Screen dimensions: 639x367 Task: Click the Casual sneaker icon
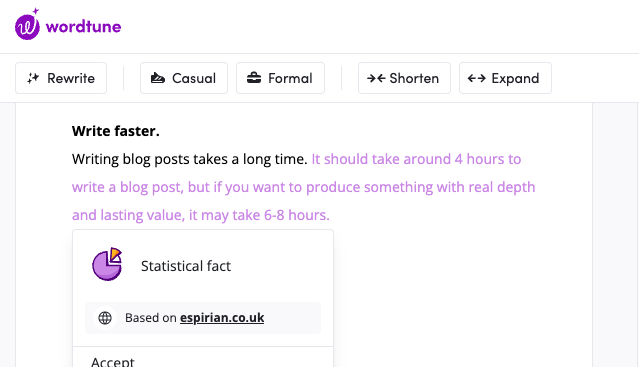(158, 78)
